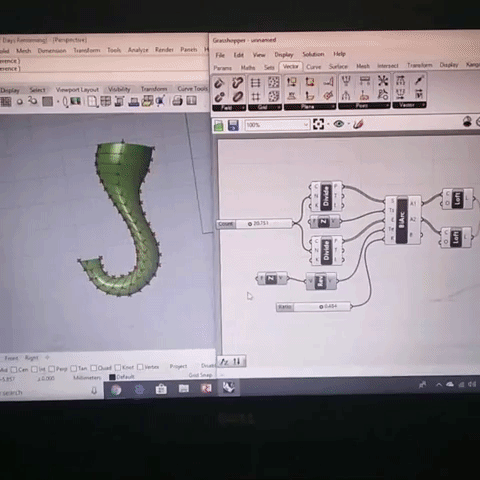Open the 100% zoom dropdown
Viewport: 480px width, 480px height.
pyautogui.click(x=277, y=125)
